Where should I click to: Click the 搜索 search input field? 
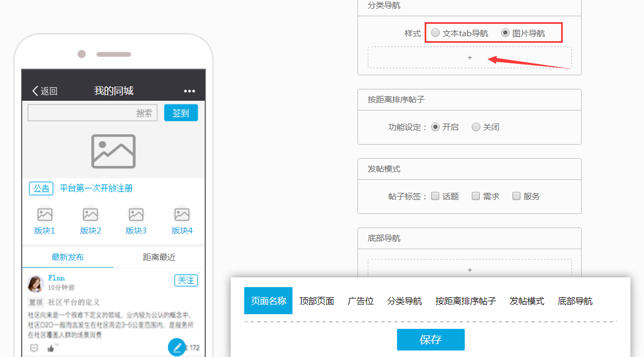tap(93, 113)
